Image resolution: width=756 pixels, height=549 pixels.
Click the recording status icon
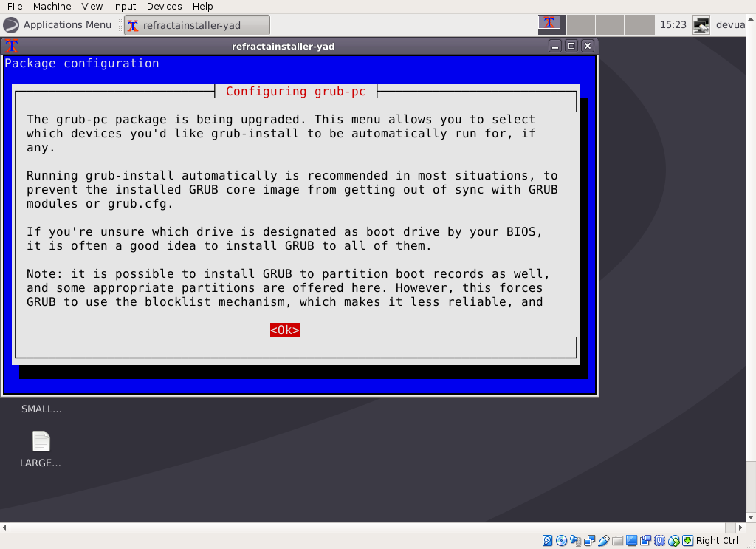point(645,541)
